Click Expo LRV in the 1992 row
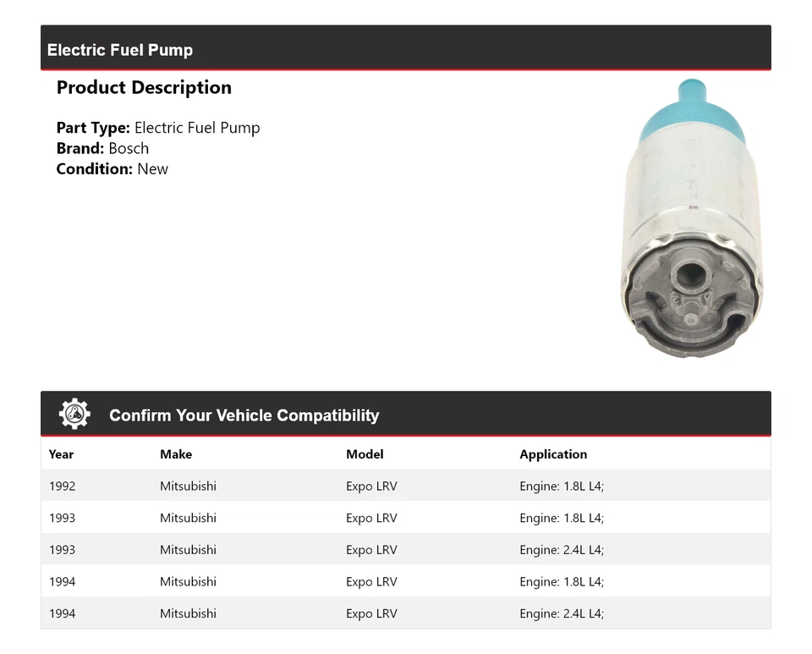The image size is (812, 654). pyautogui.click(x=371, y=486)
